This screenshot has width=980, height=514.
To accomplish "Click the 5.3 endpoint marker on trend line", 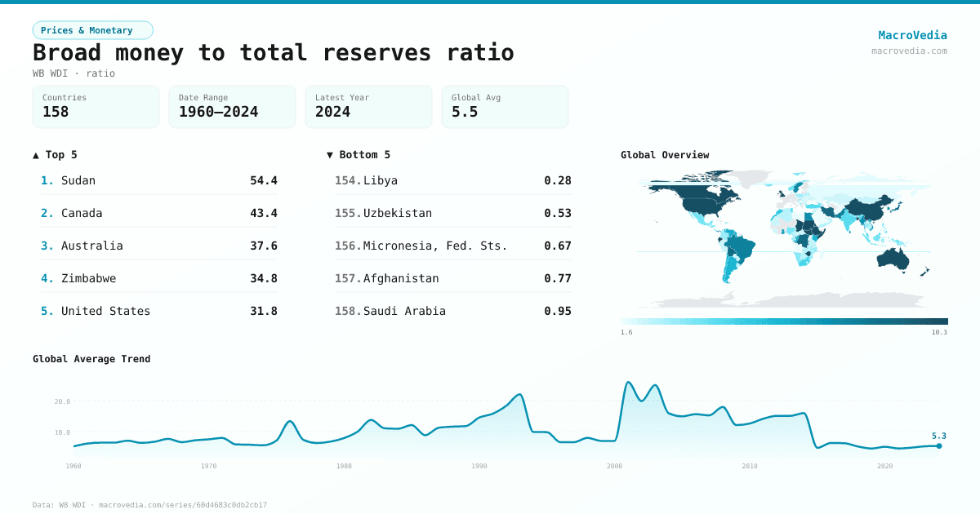I will [x=939, y=445].
